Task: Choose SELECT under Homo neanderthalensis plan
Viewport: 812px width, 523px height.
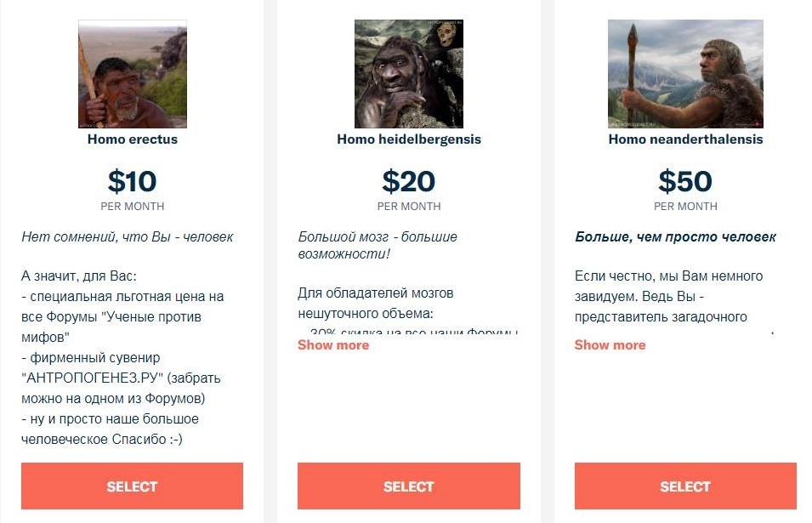Action: pyautogui.click(x=685, y=486)
